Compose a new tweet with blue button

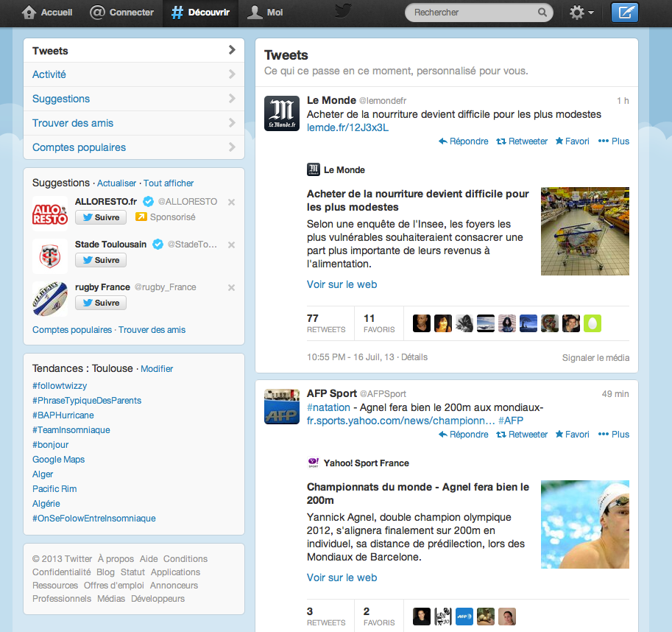pos(624,13)
